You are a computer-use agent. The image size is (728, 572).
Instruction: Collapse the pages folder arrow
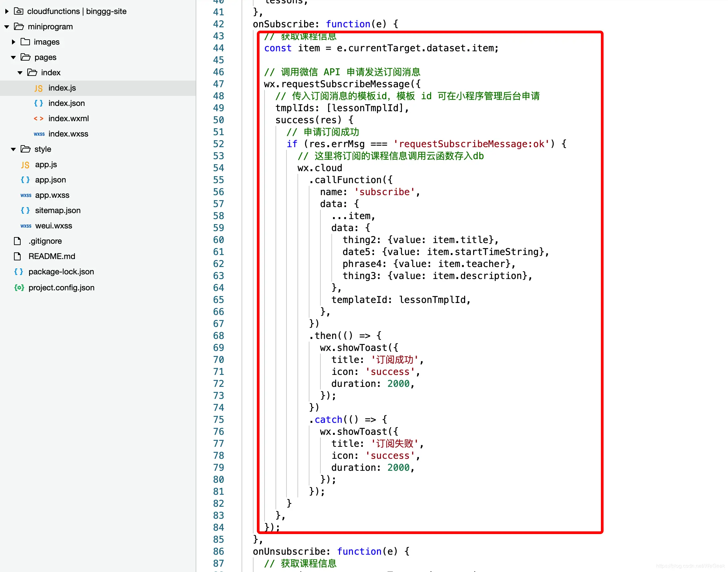13,57
